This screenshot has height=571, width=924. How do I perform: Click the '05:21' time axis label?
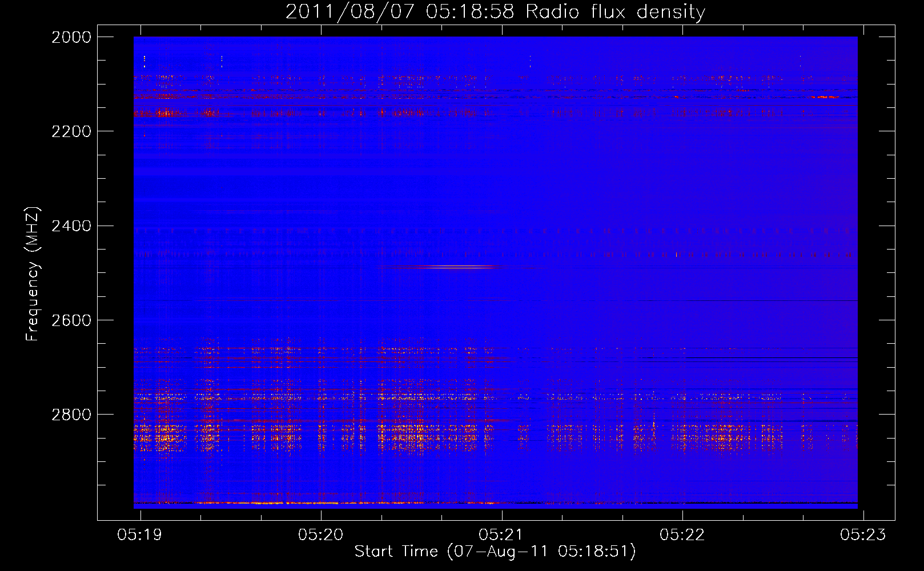click(501, 534)
